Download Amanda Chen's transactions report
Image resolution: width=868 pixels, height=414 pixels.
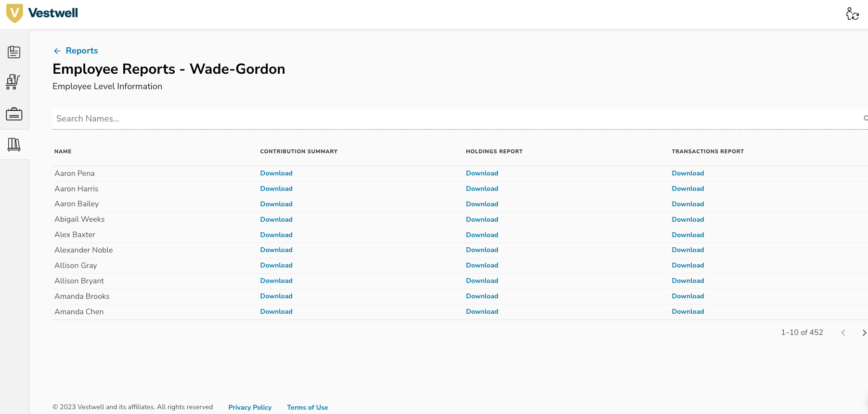(688, 312)
